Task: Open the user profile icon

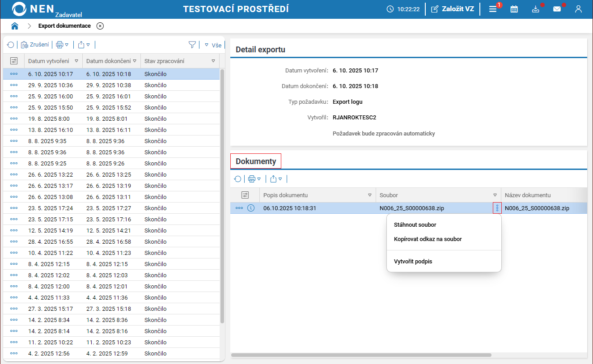Action: point(578,9)
